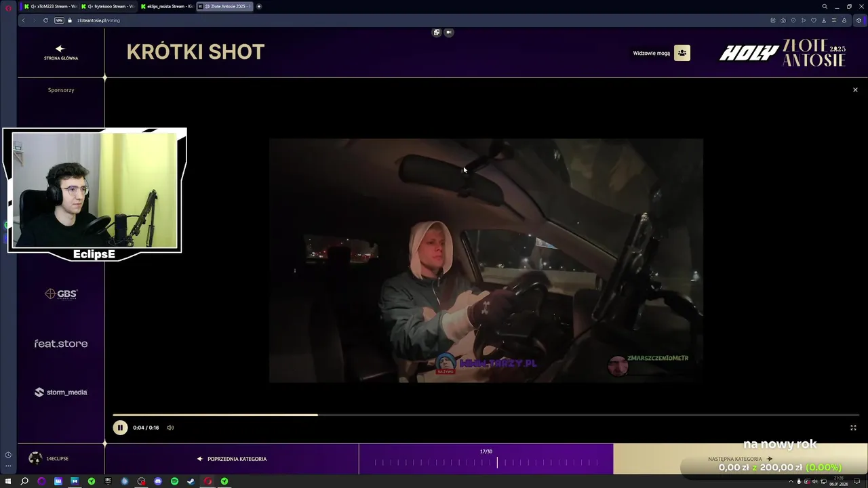Image resolution: width=868 pixels, height=488 pixels.
Task: Click the viewers group icon next to Widzowie mogą
Action: point(682,53)
